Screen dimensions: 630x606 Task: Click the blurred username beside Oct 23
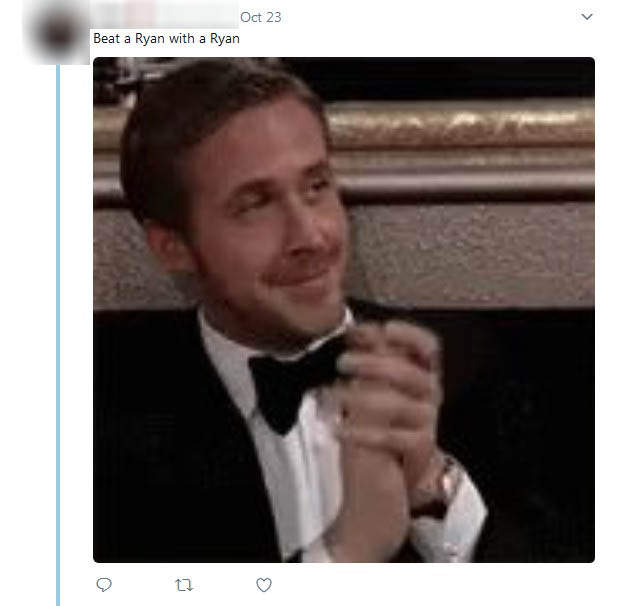pos(165,14)
